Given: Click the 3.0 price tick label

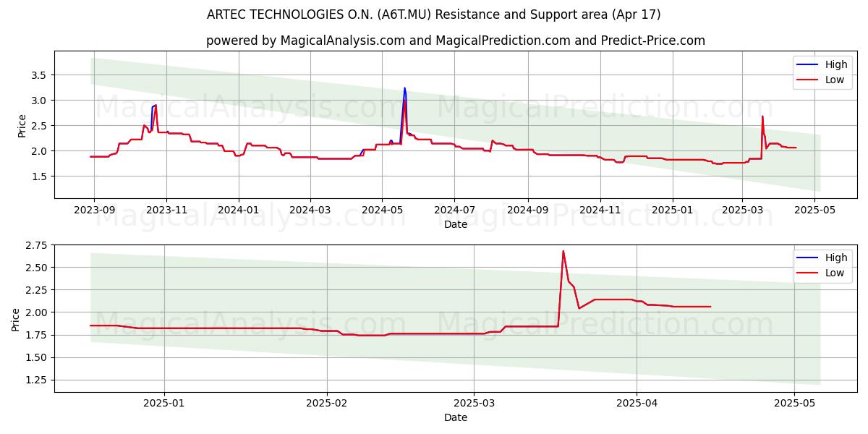Looking at the screenshot, I should click(39, 100).
